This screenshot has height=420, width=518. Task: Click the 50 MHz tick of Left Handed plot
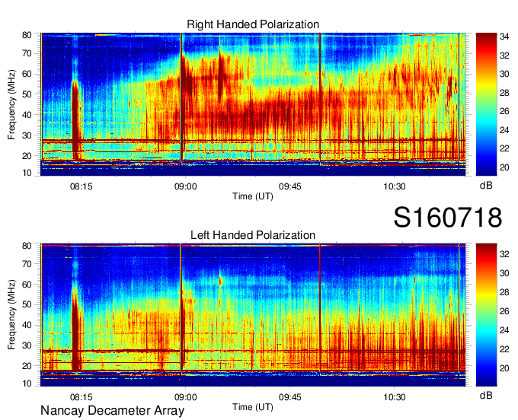pos(27,304)
